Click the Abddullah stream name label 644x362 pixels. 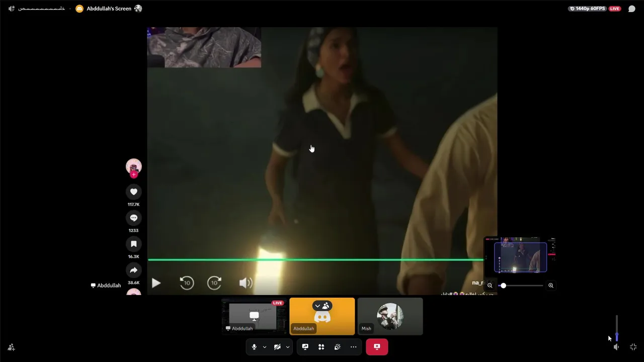[106, 286]
